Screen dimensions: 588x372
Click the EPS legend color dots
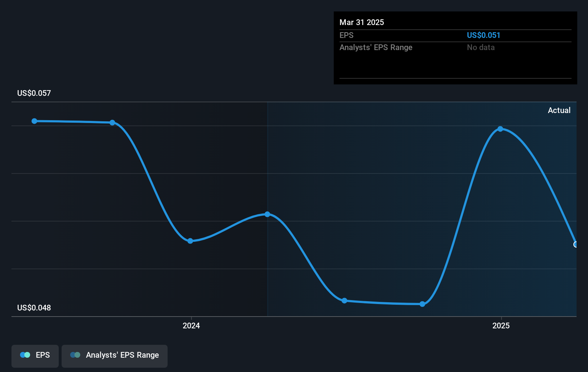click(x=25, y=355)
